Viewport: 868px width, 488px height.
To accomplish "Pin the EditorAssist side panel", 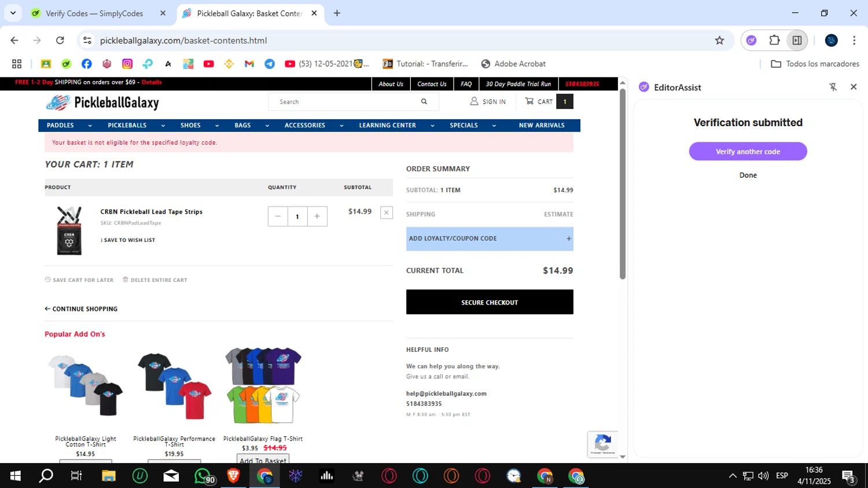I will (x=833, y=87).
